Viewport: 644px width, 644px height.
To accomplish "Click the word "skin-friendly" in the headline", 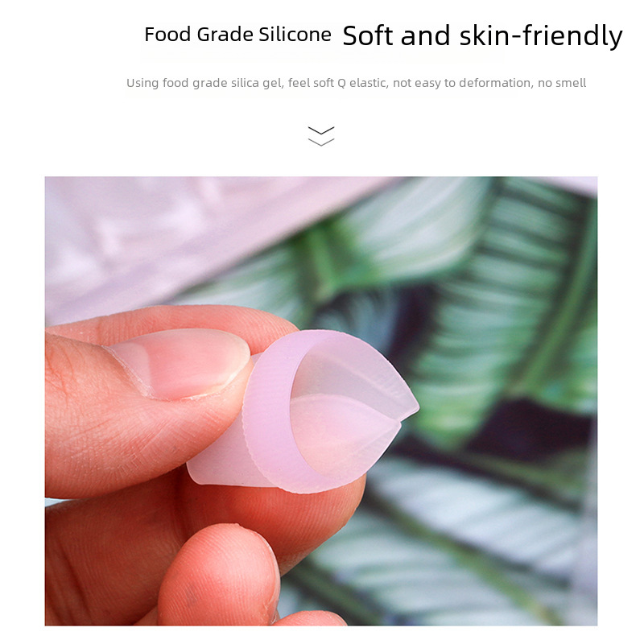I will [x=541, y=35].
